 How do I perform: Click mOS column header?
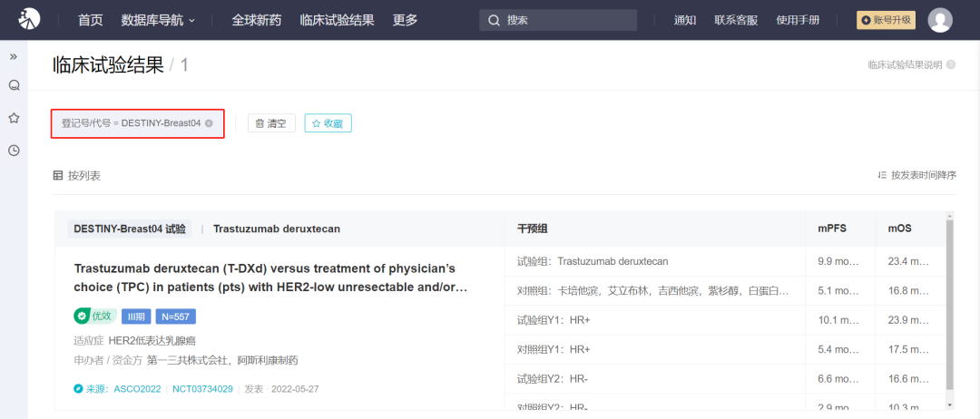[900, 229]
